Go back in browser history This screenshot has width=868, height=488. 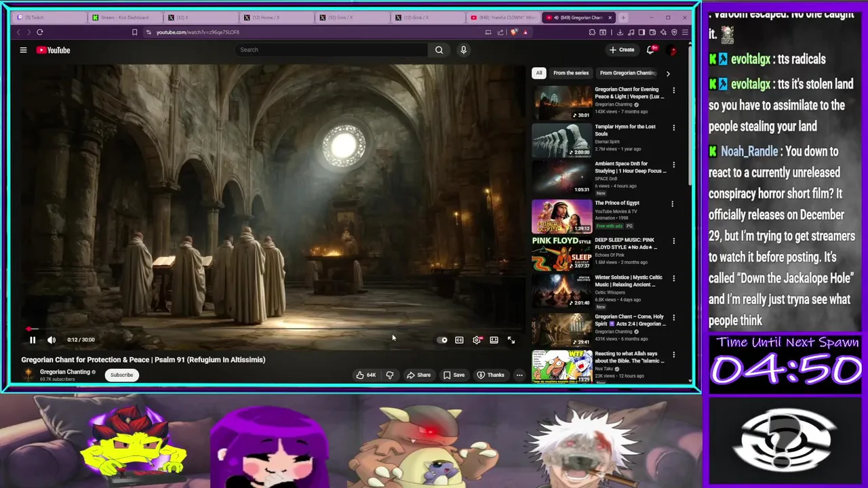18,32
